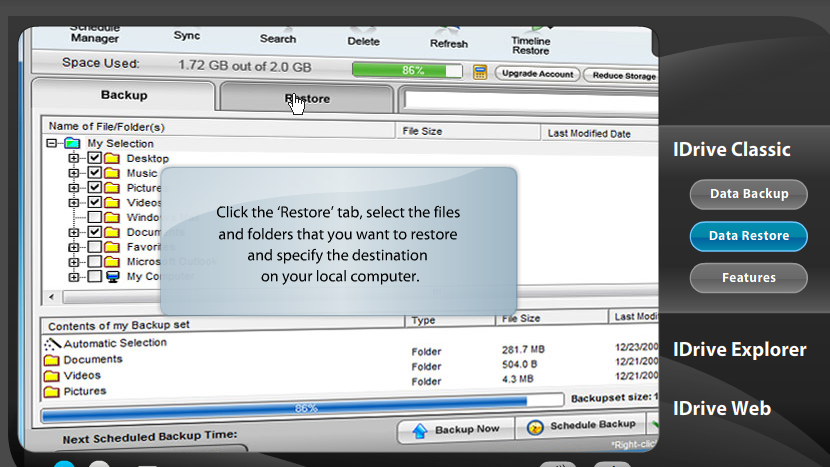Click the Type column header
The image size is (830, 467).
point(450,320)
